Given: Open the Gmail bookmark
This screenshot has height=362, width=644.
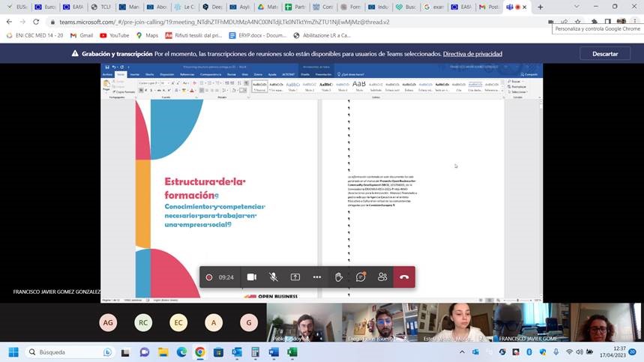Looking at the screenshot, I should click(x=82, y=36).
